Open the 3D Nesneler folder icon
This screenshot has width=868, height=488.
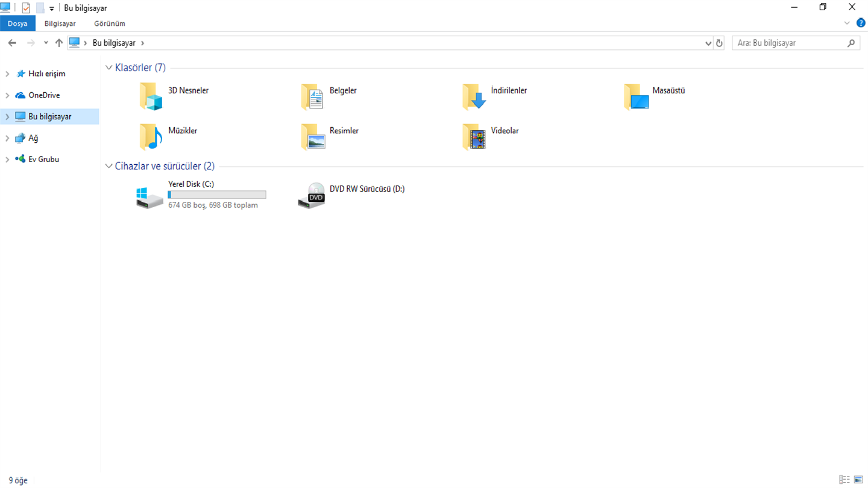point(151,97)
